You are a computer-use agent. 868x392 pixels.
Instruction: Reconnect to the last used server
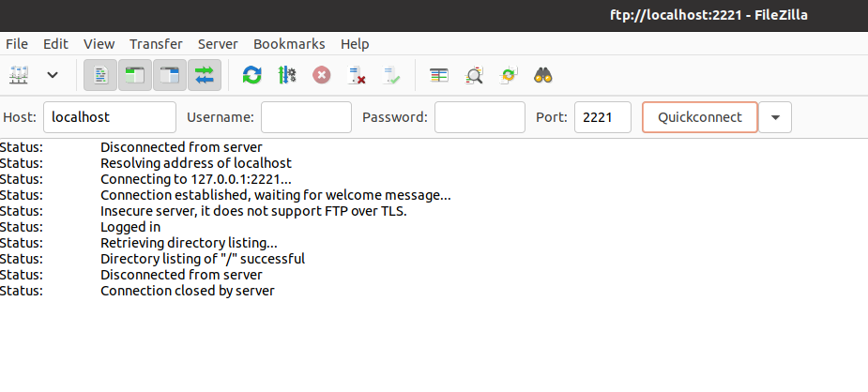pos(391,75)
